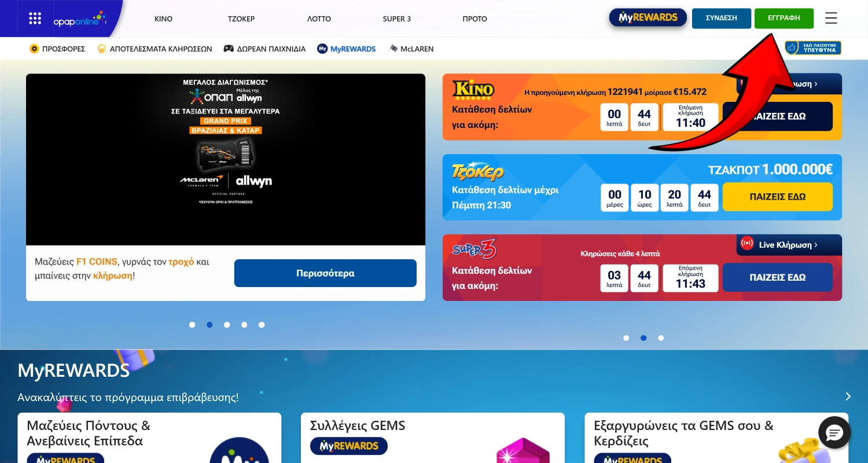Click the yellow ΠΑΙΖΕΙΣ ΕΔΩ Τζόκερ button

[x=777, y=197]
